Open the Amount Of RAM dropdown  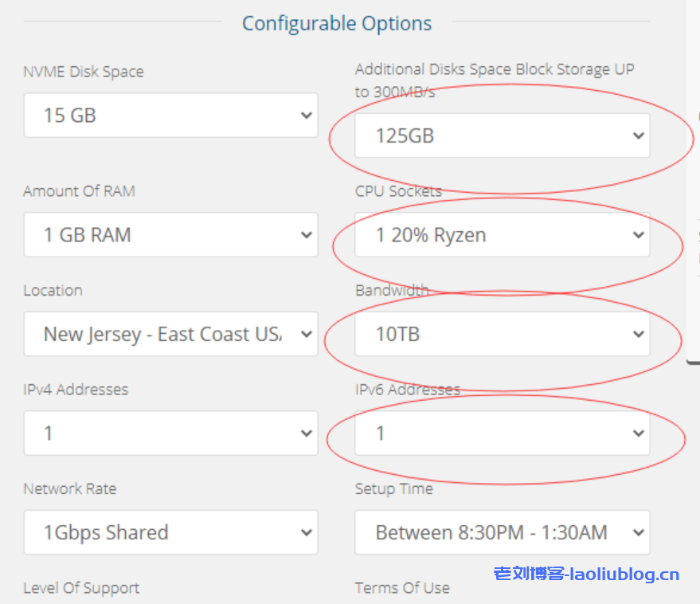coord(170,235)
